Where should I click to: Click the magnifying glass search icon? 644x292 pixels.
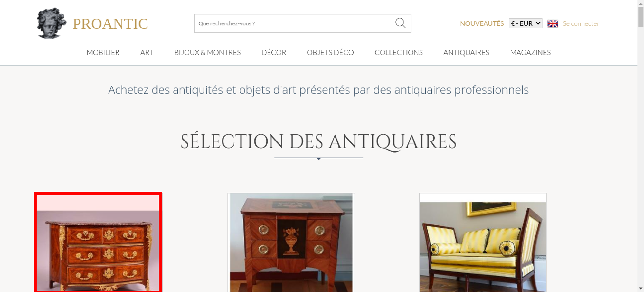click(400, 23)
